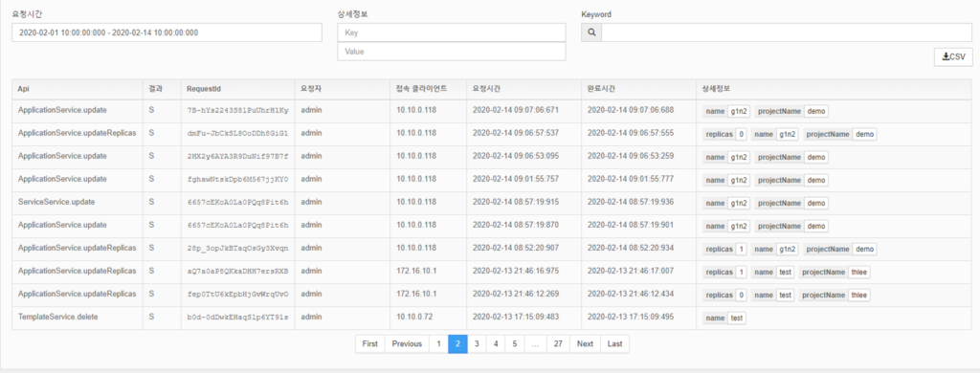Screen dimensions: 980x373
Task: Click replicas 0 tag in 09:06:57 row
Action: tap(725, 134)
